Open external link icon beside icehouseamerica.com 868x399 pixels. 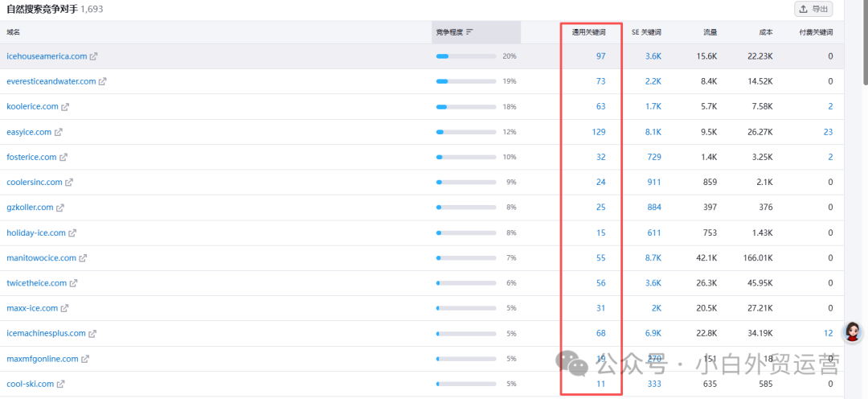click(94, 56)
